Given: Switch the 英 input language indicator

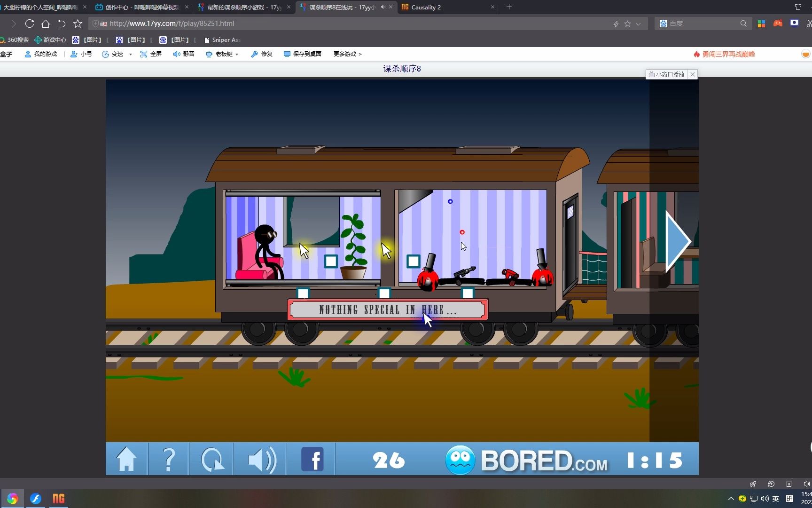Looking at the screenshot, I should tap(776, 499).
